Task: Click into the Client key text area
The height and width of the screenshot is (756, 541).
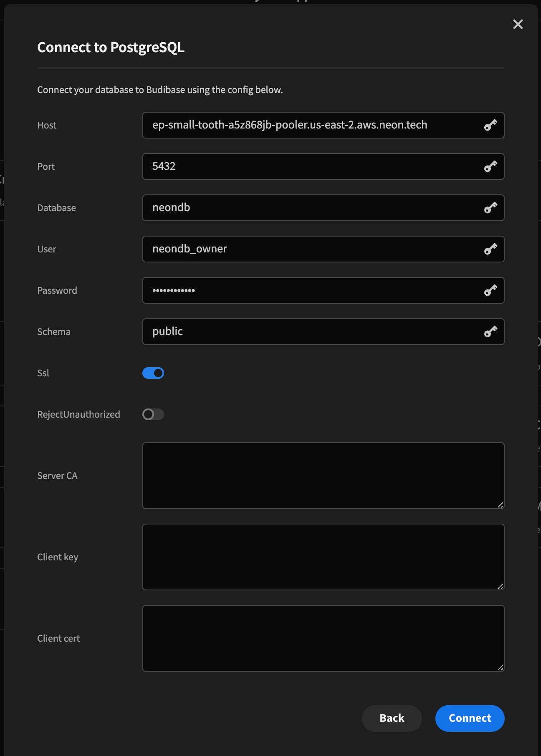Action: 324,557
